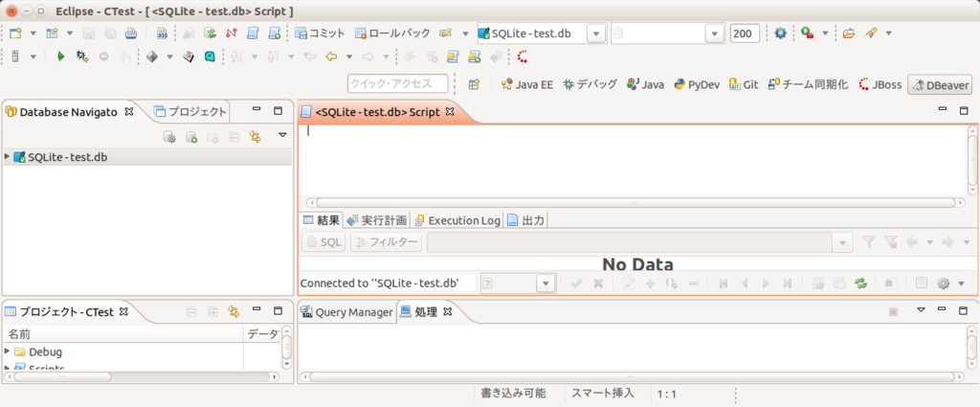Select the Debug folder in CTest project
Screen dimensions: 980x407
coord(37,352)
